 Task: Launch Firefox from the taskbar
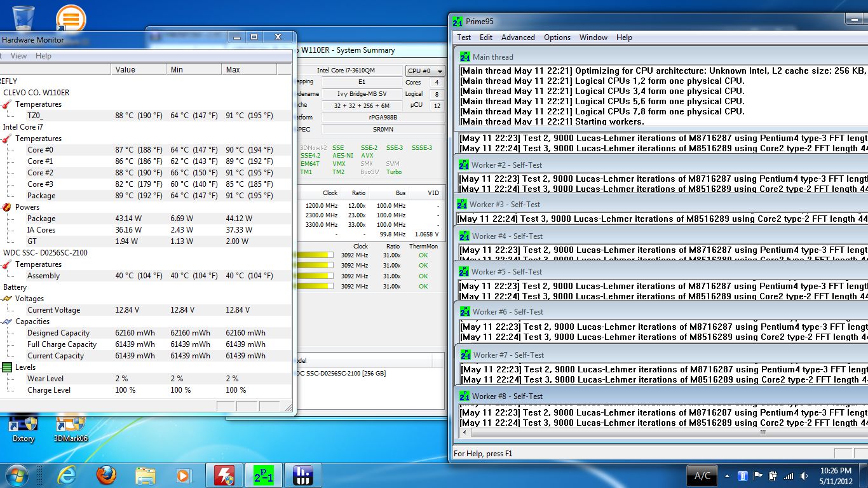[106, 475]
